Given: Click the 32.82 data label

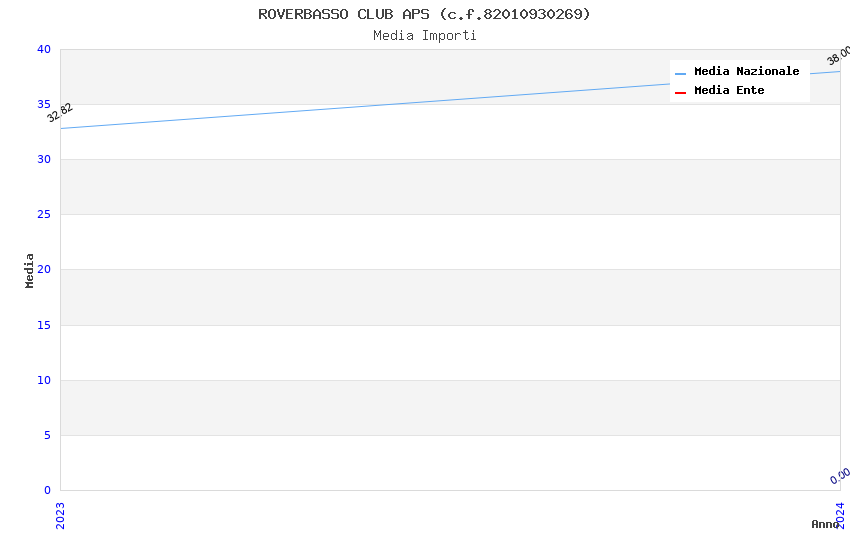Looking at the screenshot, I should 60,113.
